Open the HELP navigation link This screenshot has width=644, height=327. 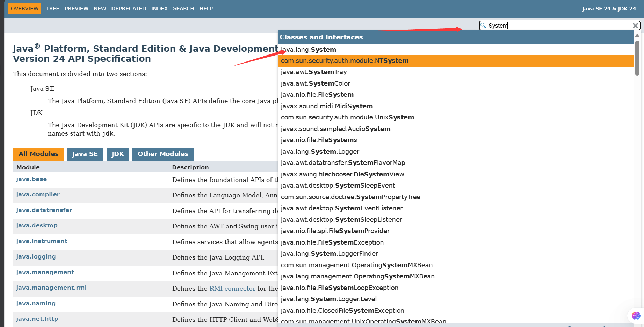[206, 9]
